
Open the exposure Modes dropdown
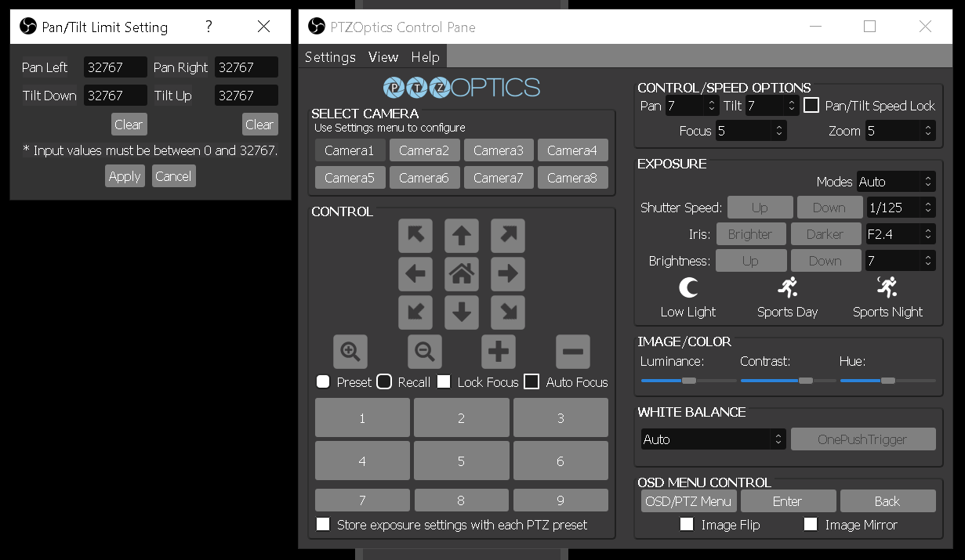896,182
